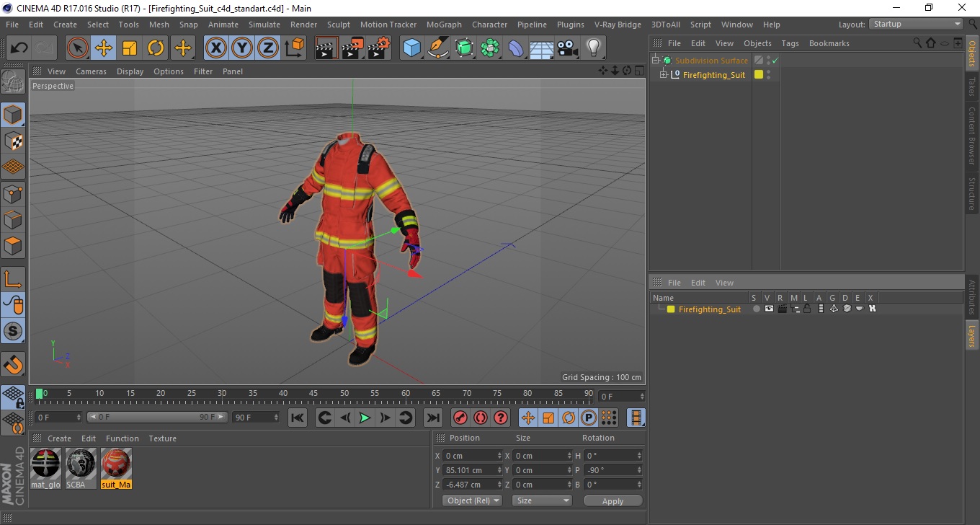Open the material manager Texture menu

click(x=162, y=438)
